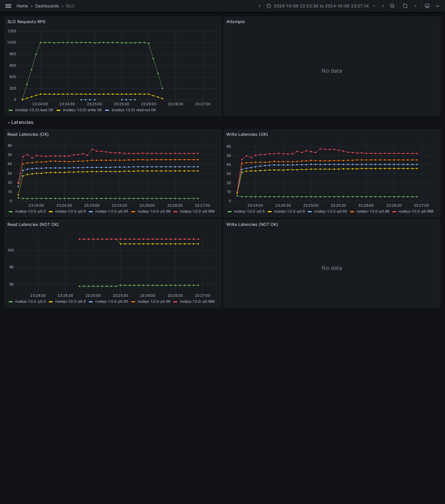
Task: Open Read Latencies (NOT OK) panel title
Action: click(33, 224)
